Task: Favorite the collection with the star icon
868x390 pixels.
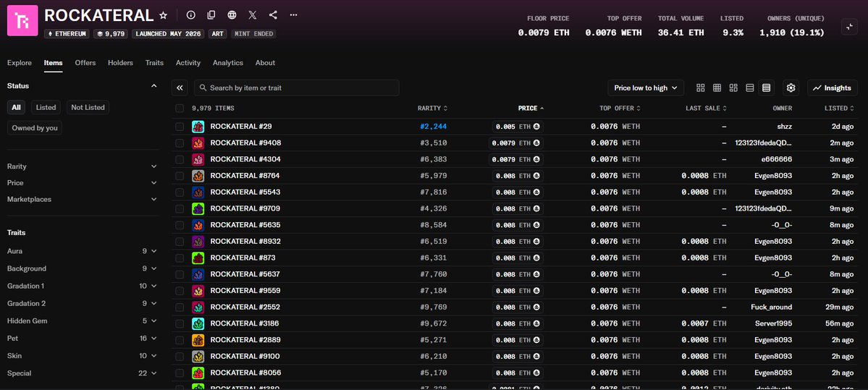Action: pos(163,15)
